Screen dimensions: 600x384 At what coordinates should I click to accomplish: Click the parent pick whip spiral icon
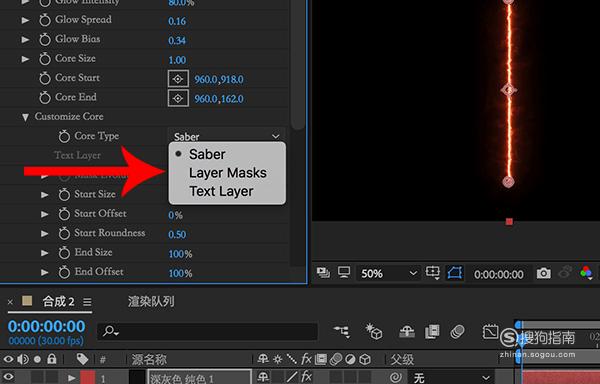[x=396, y=378]
